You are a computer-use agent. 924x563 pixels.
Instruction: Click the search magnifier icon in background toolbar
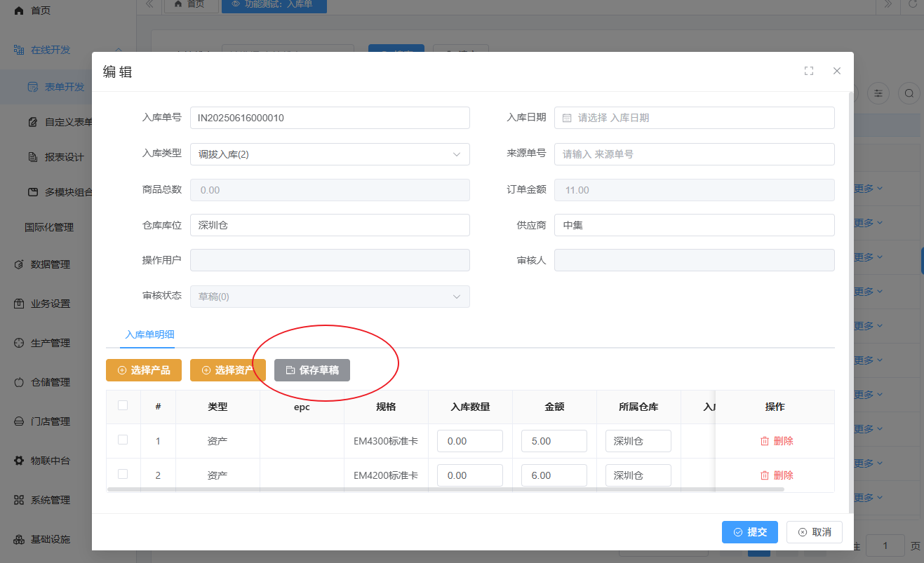[x=909, y=93]
